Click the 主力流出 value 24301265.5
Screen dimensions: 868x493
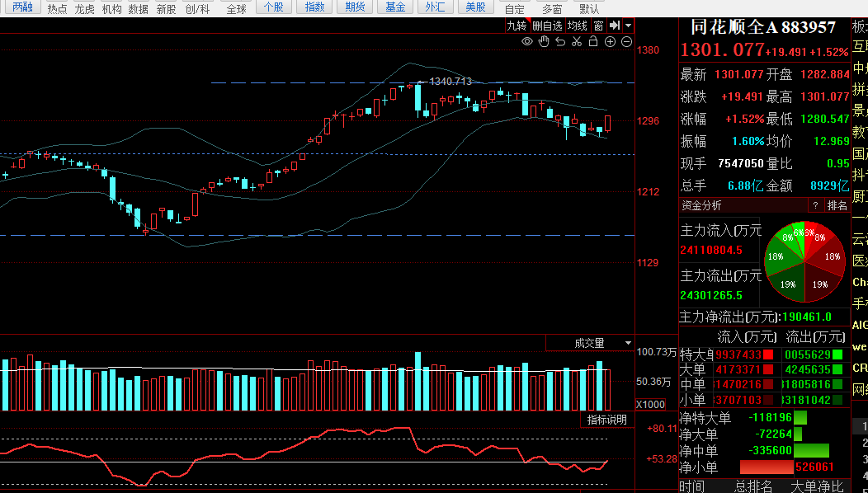[711, 295]
